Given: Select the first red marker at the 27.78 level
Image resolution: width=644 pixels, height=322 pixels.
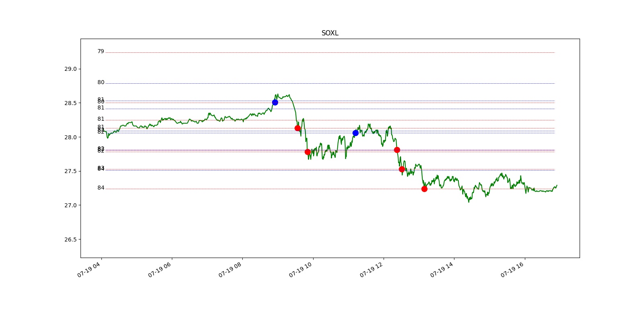Looking at the screenshot, I should point(308,152).
